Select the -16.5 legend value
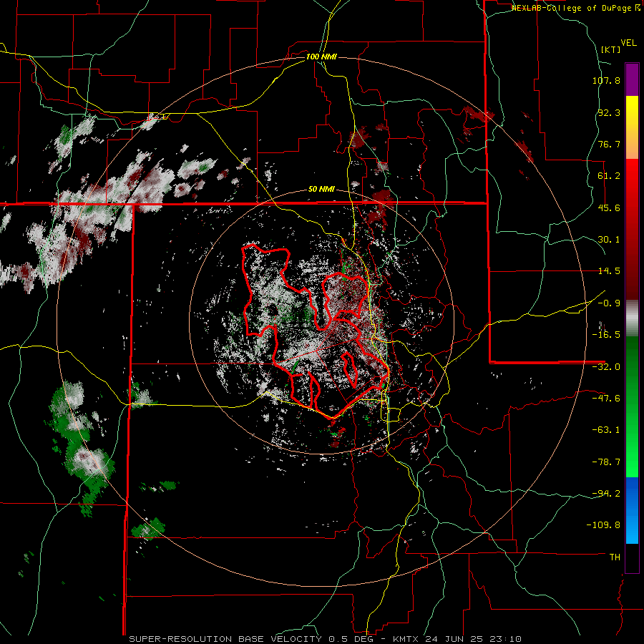The height and width of the screenshot is (644, 644). (x=606, y=335)
